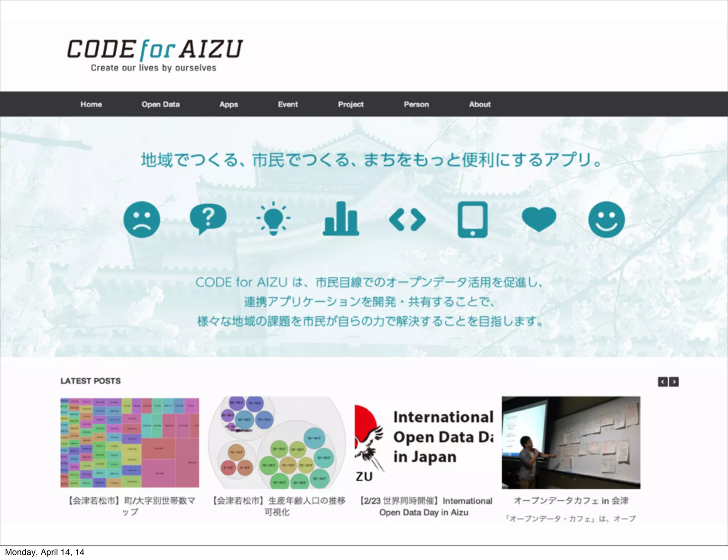Screen dimensions: 728x560
Task: Open the colorful treemap post thumbnail
Action: (130, 442)
